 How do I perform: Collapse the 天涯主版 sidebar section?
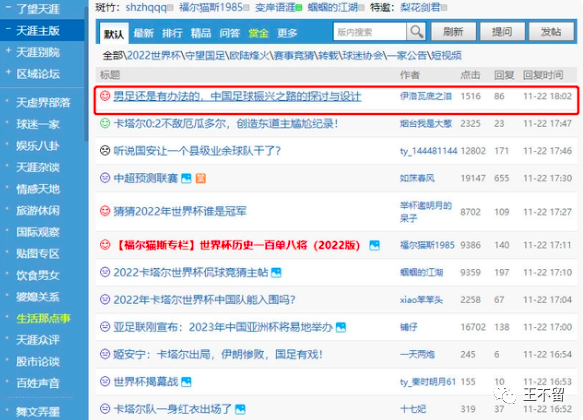(x=8, y=29)
